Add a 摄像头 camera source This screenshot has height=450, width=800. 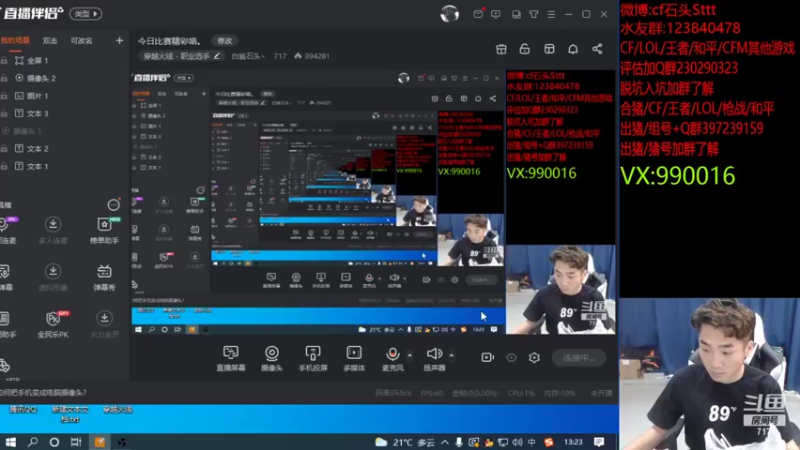tap(272, 359)
